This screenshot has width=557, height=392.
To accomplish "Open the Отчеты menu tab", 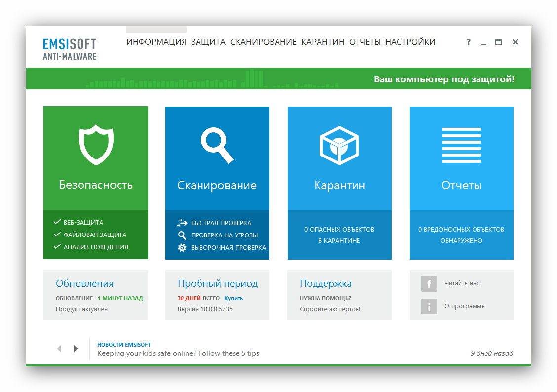I will 365,42.
